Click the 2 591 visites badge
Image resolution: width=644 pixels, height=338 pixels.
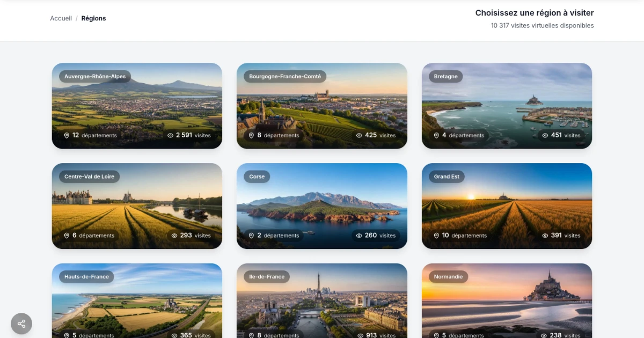tap(189, 136)
